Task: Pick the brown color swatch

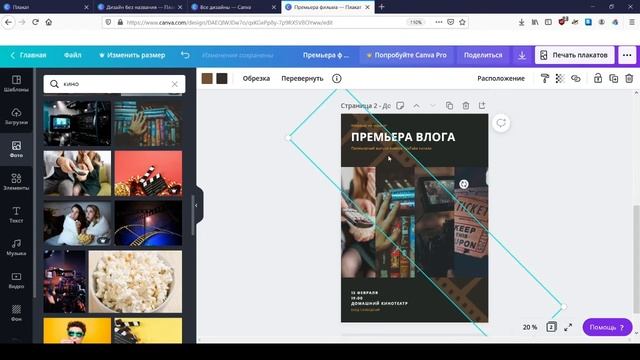Action: [207, 78]
